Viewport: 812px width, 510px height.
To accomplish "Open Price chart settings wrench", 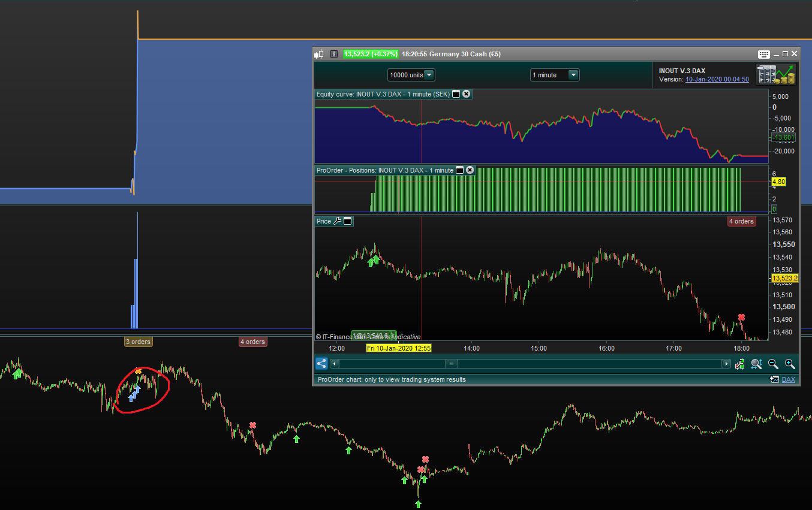I will (337, 221).
